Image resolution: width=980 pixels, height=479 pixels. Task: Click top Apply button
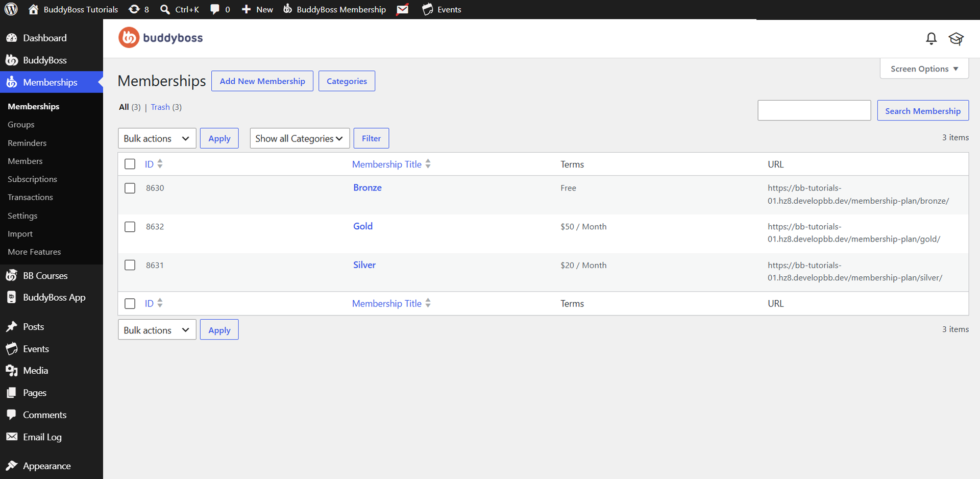click(219, 138)
